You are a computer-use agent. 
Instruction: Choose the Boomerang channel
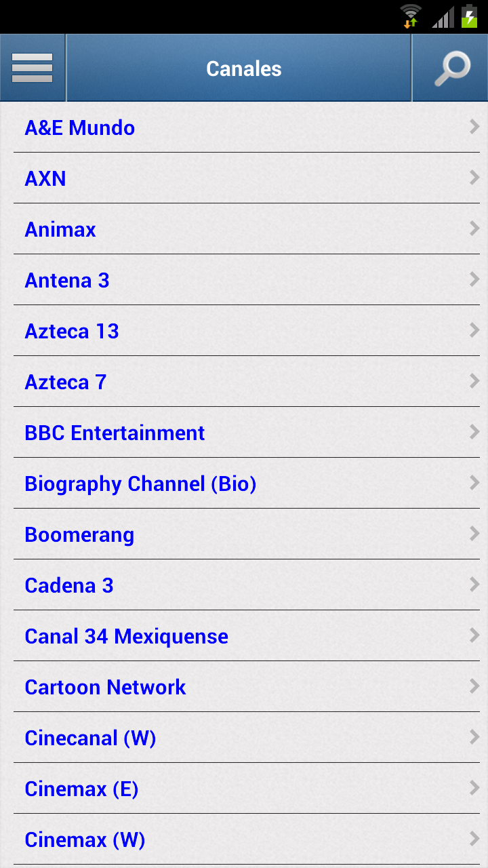[x=79, y=534]
